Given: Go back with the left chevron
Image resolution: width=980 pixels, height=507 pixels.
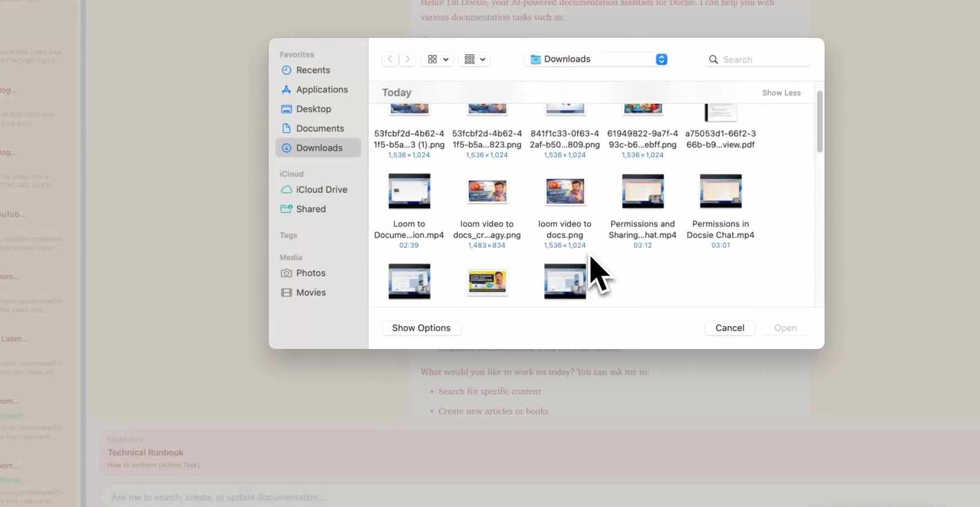Looking at the screenshot, I should point(390,59).
